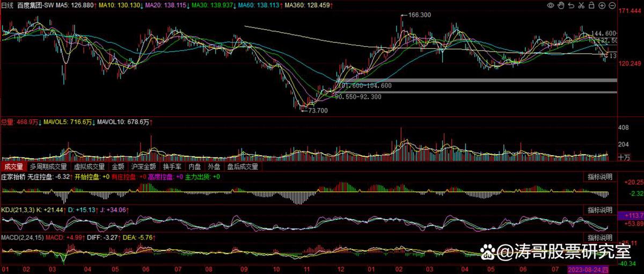This screenshot has width=644, height=274.
Task: Click 指标说明 button for 庄家抬轿 indicator
Action: [x=599, y=177]
